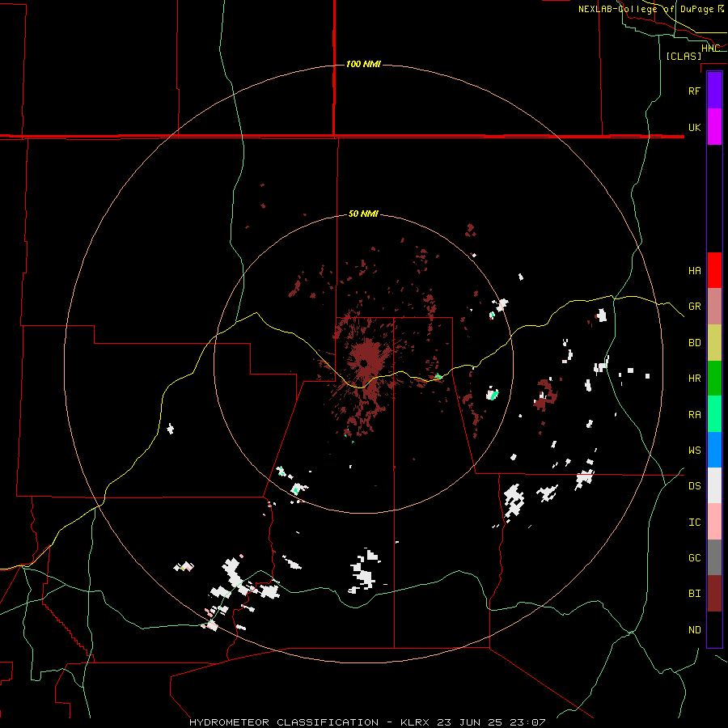Click the BD legend label

[694, 343]
